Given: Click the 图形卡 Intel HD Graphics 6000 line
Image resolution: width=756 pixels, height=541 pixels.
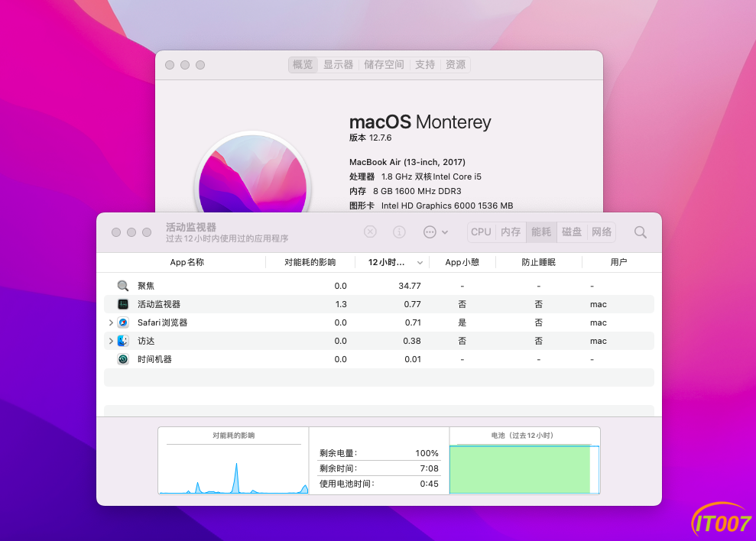Looking at the screenshot, I should 431,206.
